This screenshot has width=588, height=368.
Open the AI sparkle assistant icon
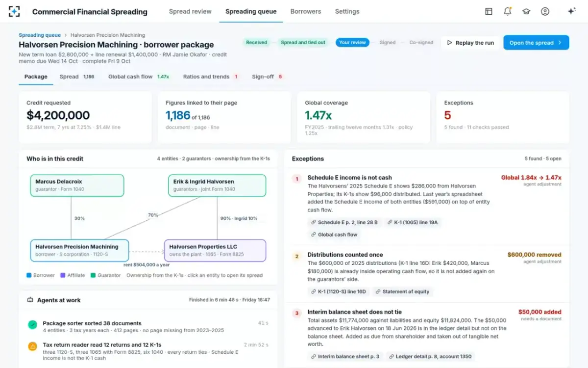tap(571, 11)
